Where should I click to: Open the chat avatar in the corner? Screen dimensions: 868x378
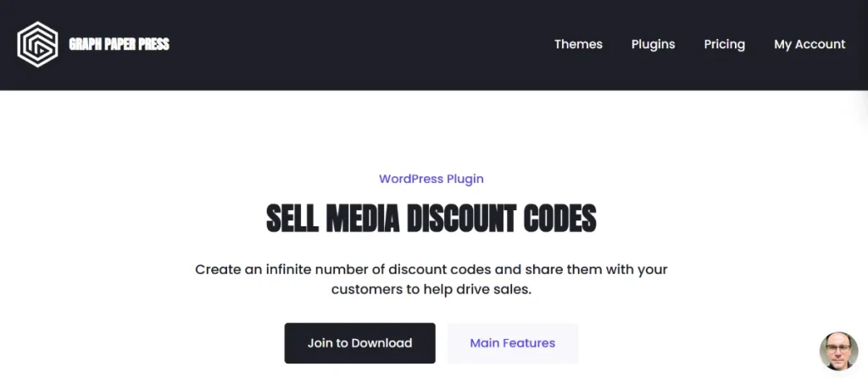click(838, 351)
